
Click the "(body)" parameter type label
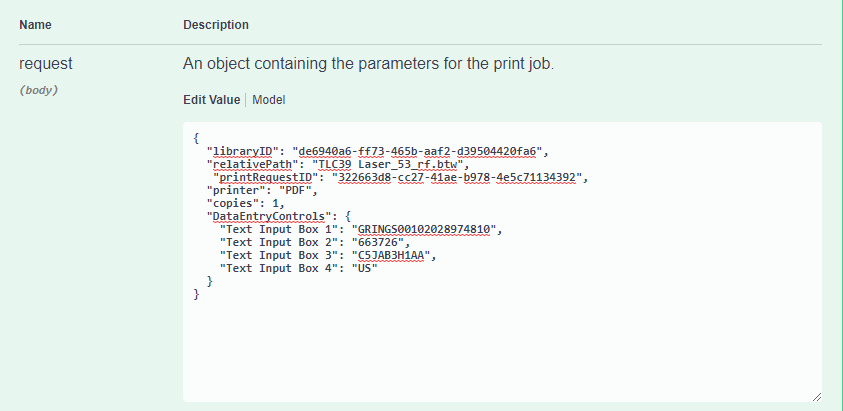[x=39, y=90]
